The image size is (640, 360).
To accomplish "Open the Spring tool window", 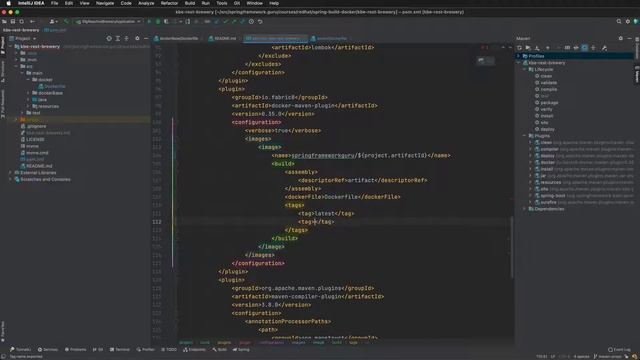I will (x=241, y=350).
